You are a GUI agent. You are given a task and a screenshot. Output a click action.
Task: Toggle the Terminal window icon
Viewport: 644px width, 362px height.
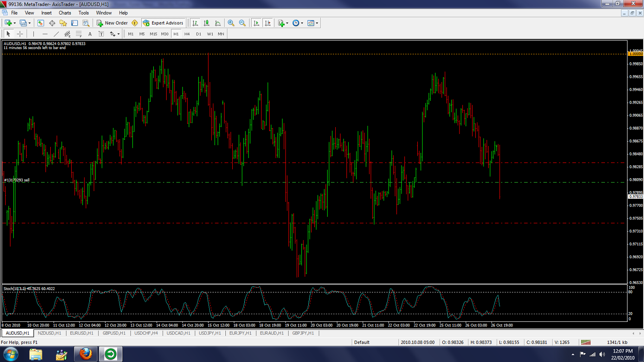75,23
